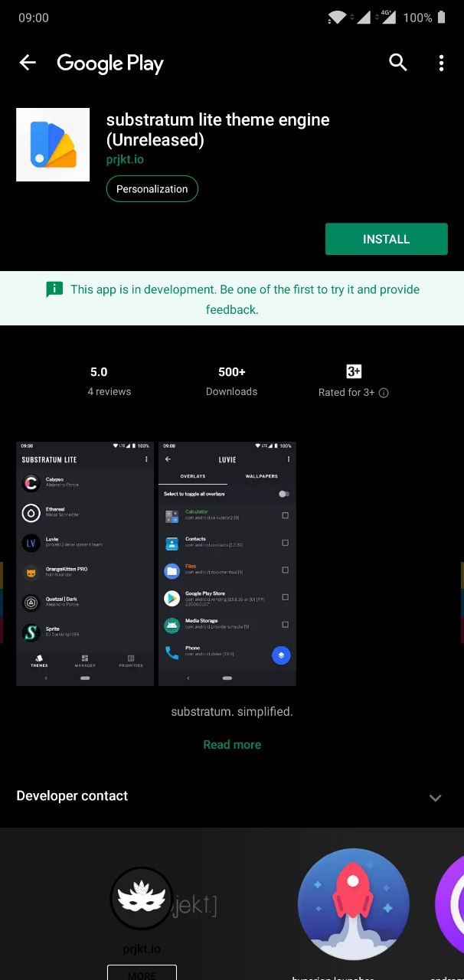Tap the Wi-Fi status bar icon
Viewport: 464px width, 980px height.
(x=335, y=17)
